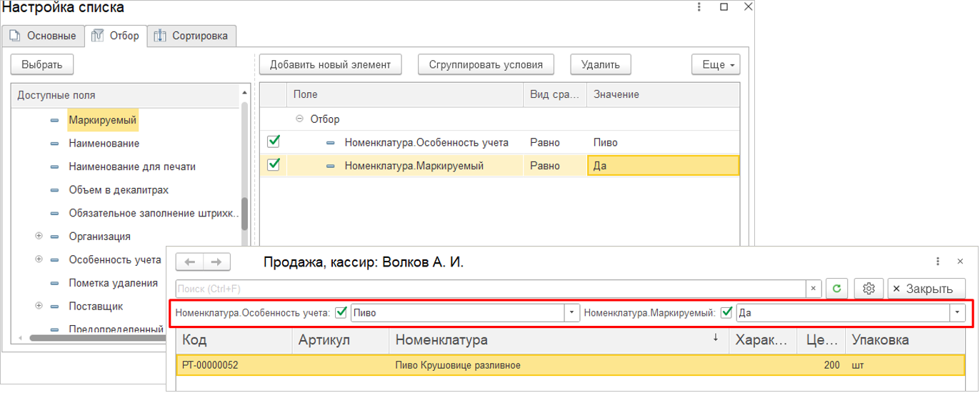Viewport: 980px width, 393px height.
Task: Click the Добавить новый элемент button
Action: click(329, 64)
